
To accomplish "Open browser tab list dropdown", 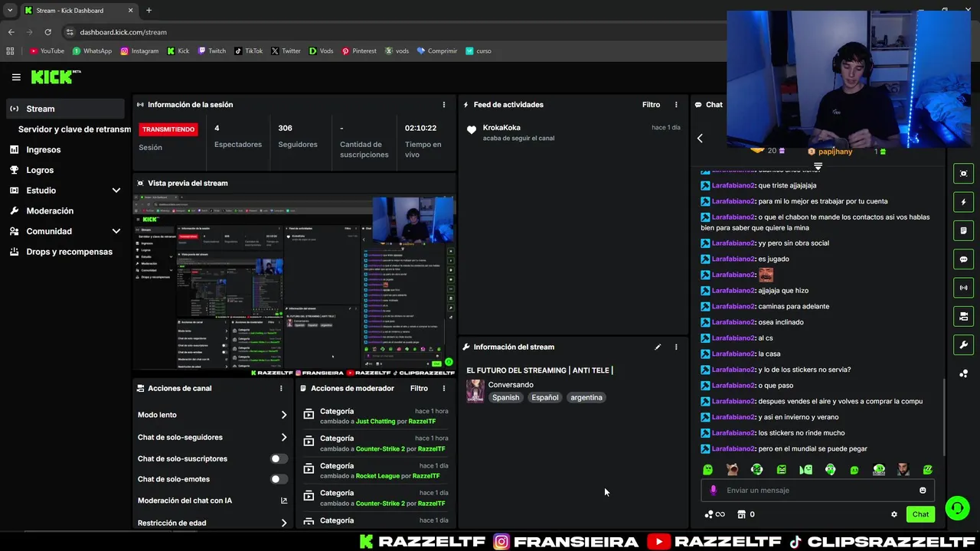I will pos(10,10).
